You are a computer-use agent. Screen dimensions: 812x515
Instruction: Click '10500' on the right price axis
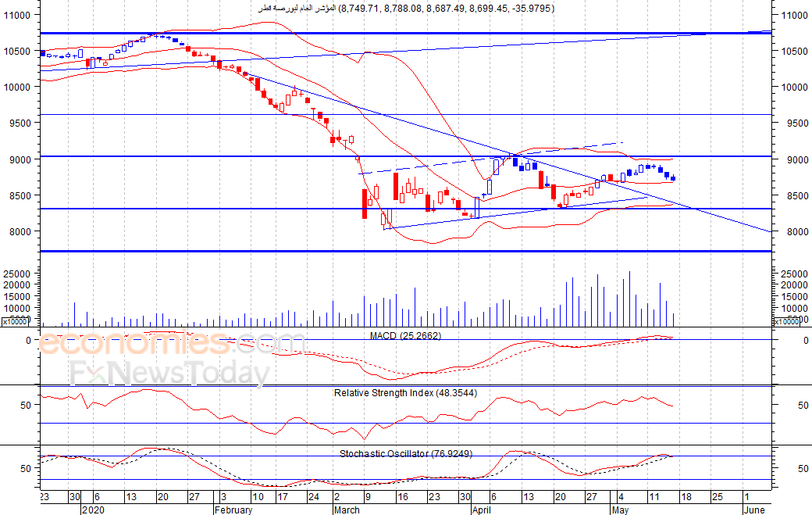(794, 52)
